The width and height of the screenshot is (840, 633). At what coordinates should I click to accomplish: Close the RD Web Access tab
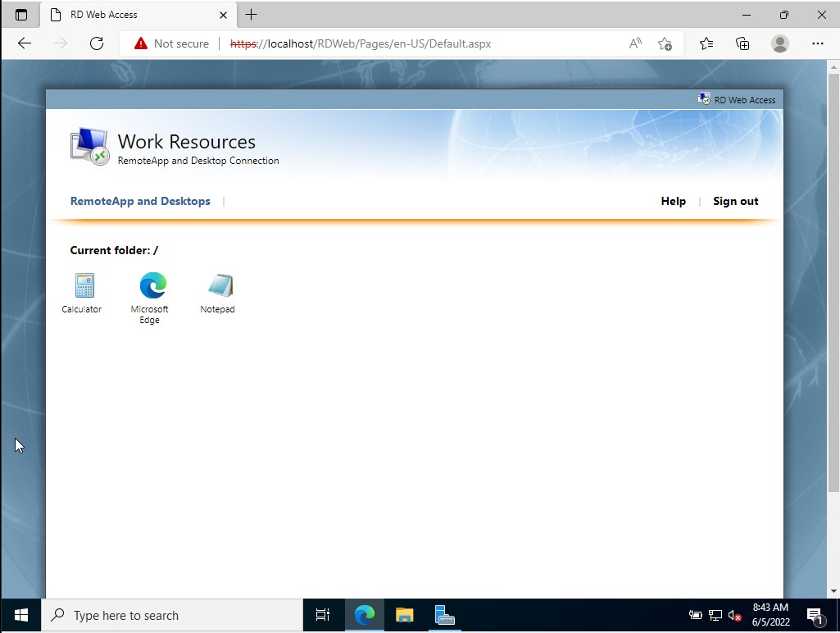click(x=224, y=15)
